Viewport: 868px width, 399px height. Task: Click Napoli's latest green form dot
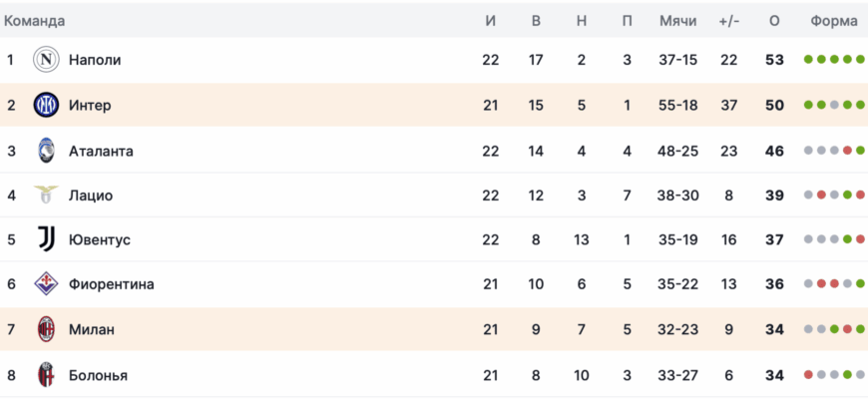[x=860, y=60]
